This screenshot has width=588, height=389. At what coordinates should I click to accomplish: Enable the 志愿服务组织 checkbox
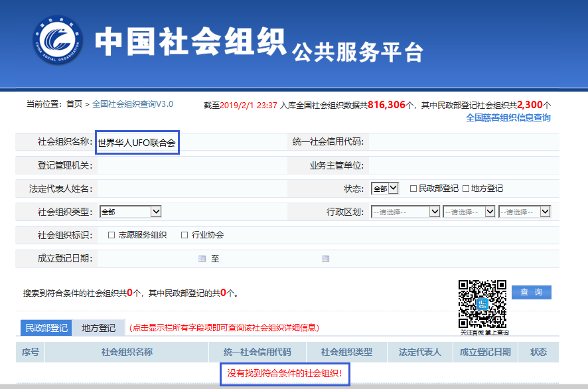111,235
